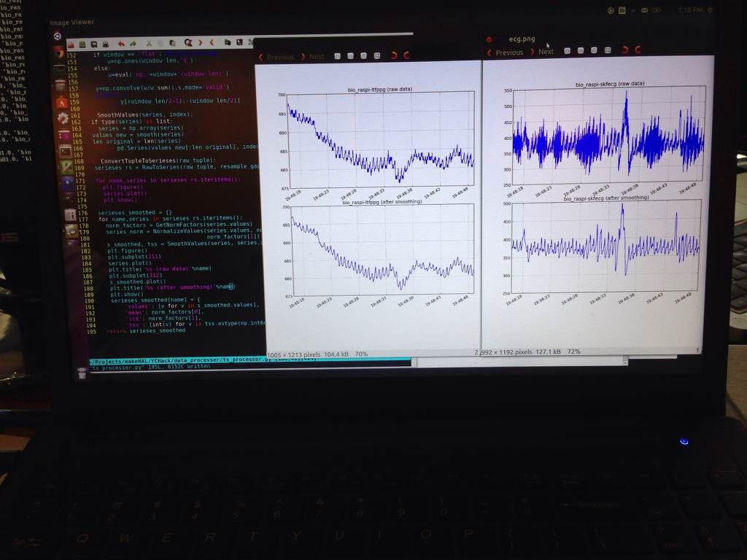Rotate left image counterclockwise
The height and width of the screenshot is (560, 747).
pos(394,55)
